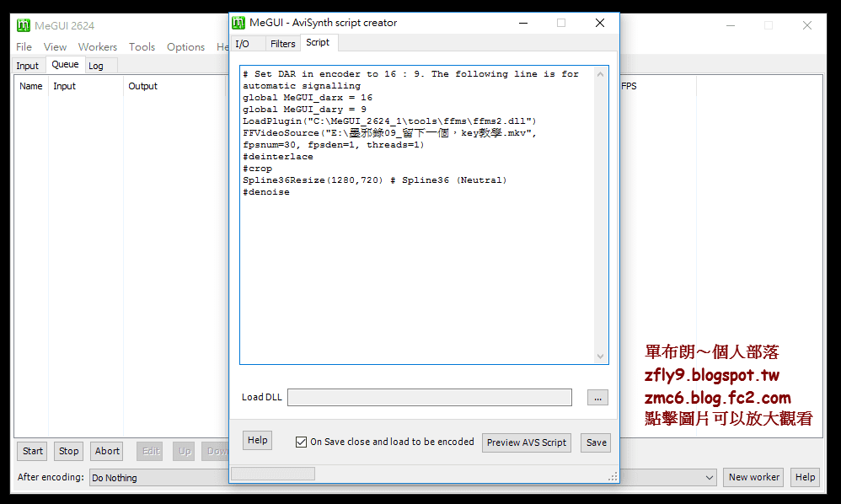841x504 pixels.
Task: Click the 'global MeGUI_darx = 16' line
Action: click(308, 98)
